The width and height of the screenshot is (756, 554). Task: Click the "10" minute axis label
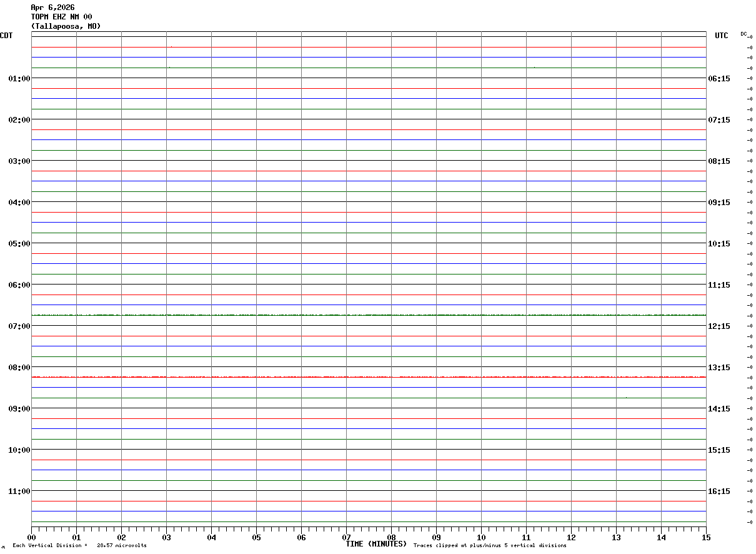[482, 537]
